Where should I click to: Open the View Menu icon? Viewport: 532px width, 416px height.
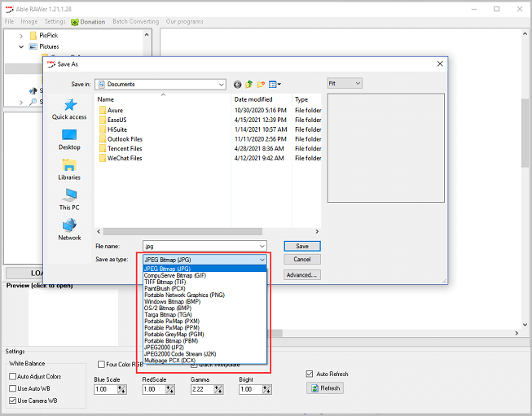[x=275, y=84]
